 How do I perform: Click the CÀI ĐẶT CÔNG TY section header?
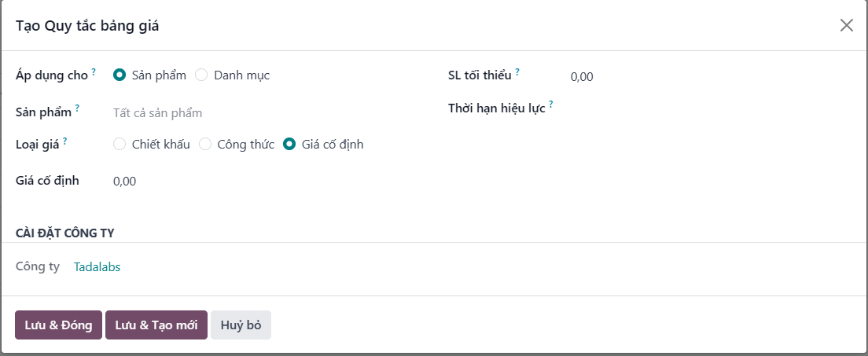pos(64,233)
